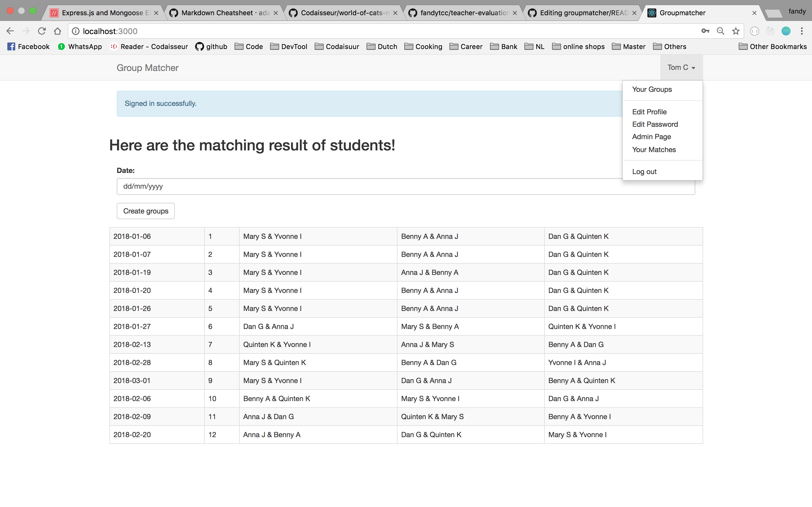Choose Admin Page menu entry
Viewport: 812px width, 507px height.
pyautogui.click(x=651, y=137)
